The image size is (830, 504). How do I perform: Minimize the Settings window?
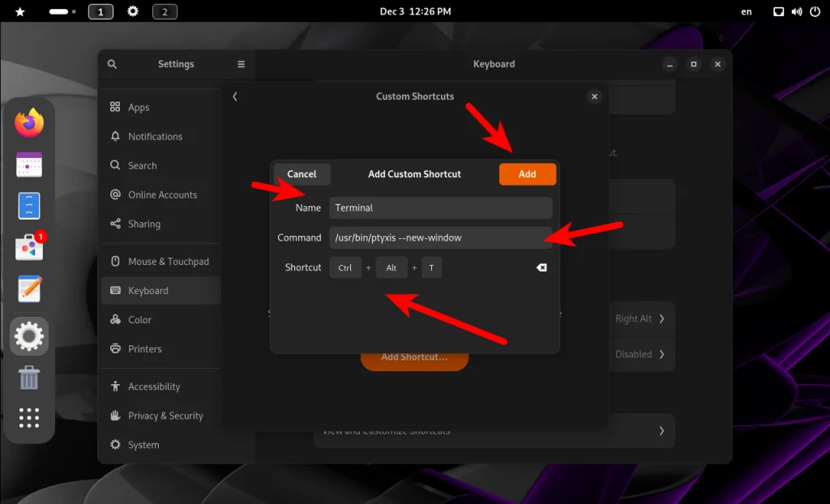670,64
